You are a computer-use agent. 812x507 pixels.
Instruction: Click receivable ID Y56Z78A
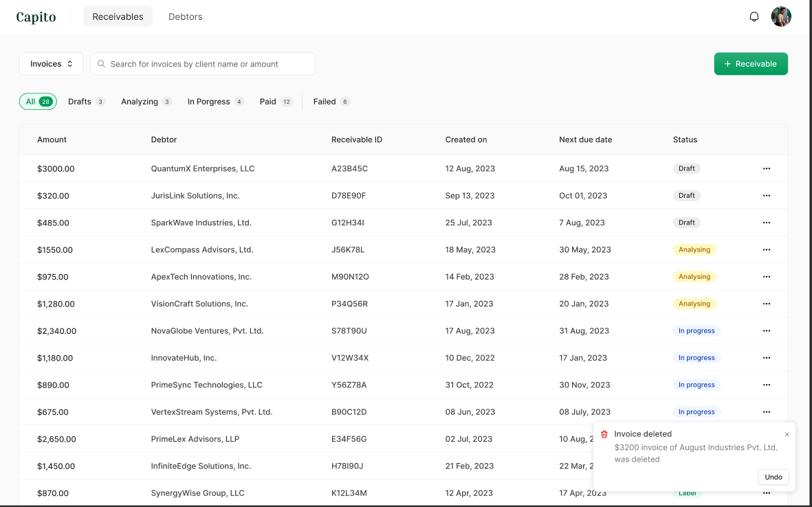pos(349,385)
